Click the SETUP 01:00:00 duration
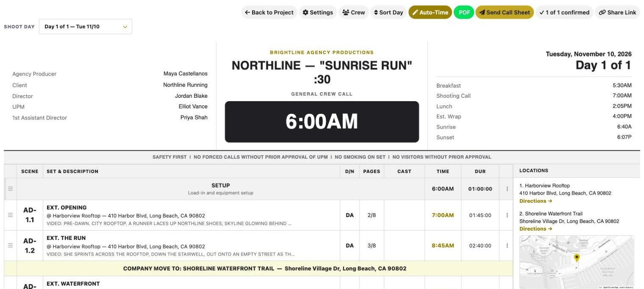The height and width of the screenshot is (289, 644). point(480,189)
